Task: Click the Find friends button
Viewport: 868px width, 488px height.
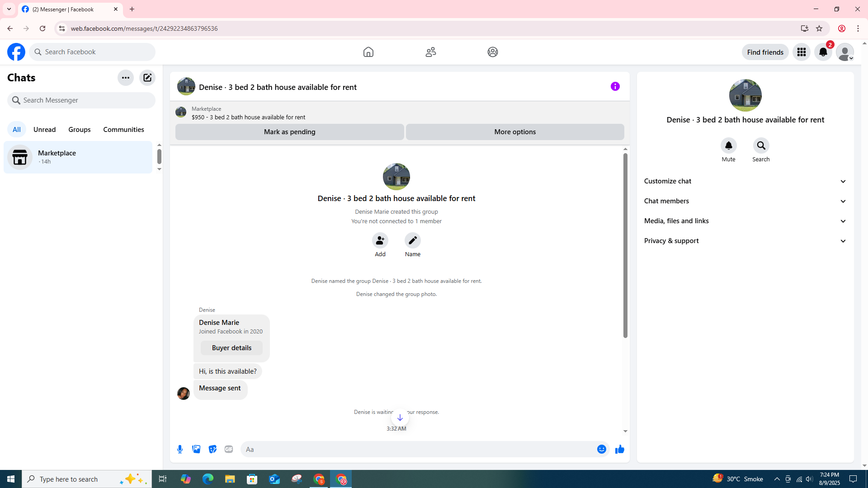Action: click(x=765, y=52)
